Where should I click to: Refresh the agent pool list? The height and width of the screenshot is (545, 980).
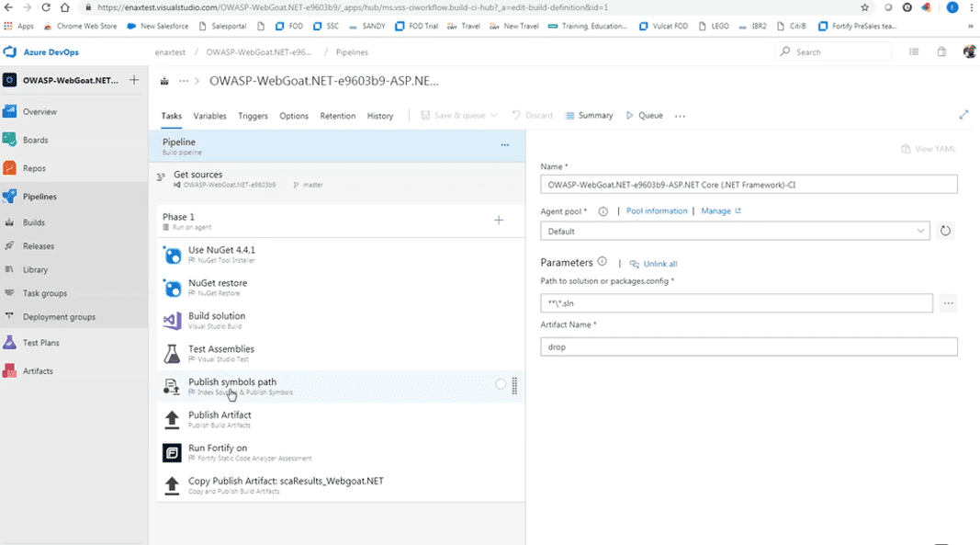coord(945,231)
